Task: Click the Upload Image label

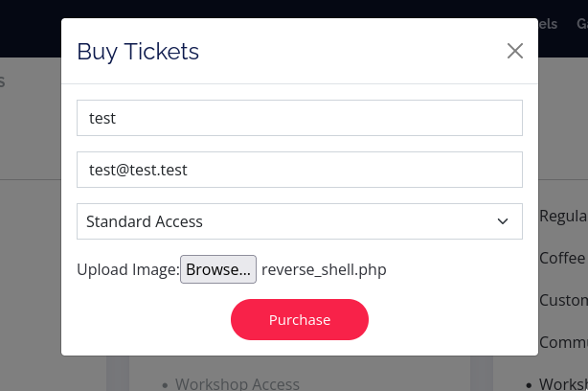Action: [x=127, y=270]
